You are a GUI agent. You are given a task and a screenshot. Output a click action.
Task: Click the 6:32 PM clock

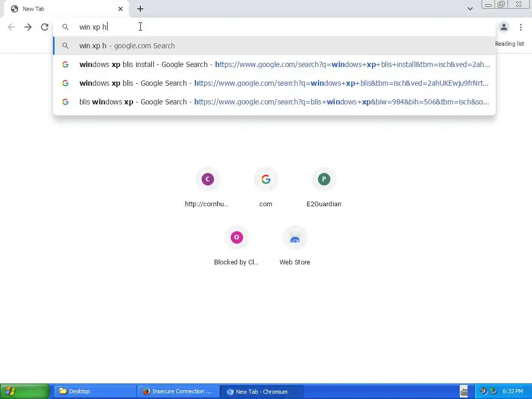pos(512,391)
